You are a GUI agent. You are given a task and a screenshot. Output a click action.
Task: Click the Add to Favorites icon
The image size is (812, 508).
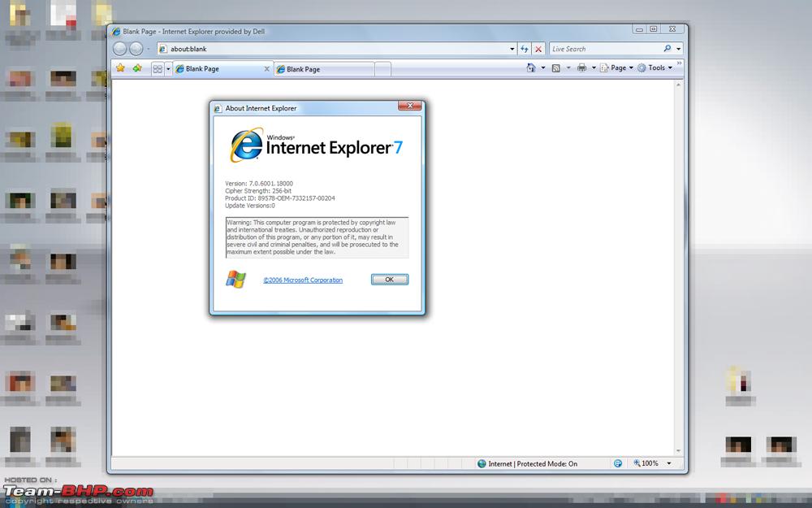coord(137,68)
